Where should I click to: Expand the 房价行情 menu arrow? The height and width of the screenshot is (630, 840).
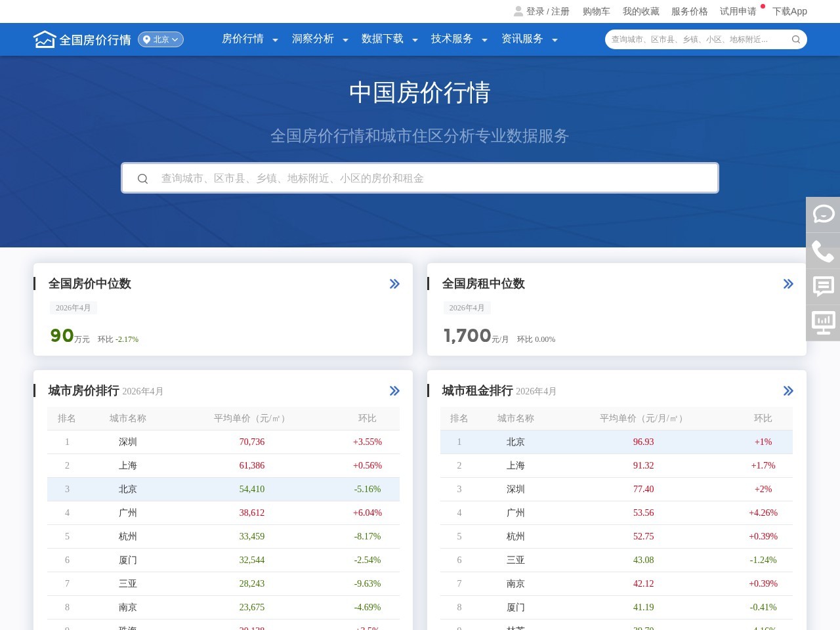click(x=275, y=40)
